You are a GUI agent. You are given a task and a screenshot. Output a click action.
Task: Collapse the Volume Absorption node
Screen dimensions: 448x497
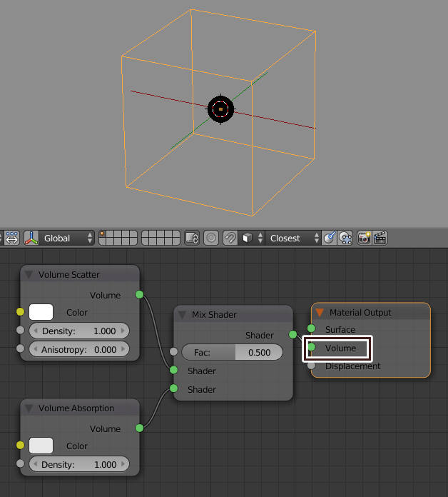pos(29,408)
